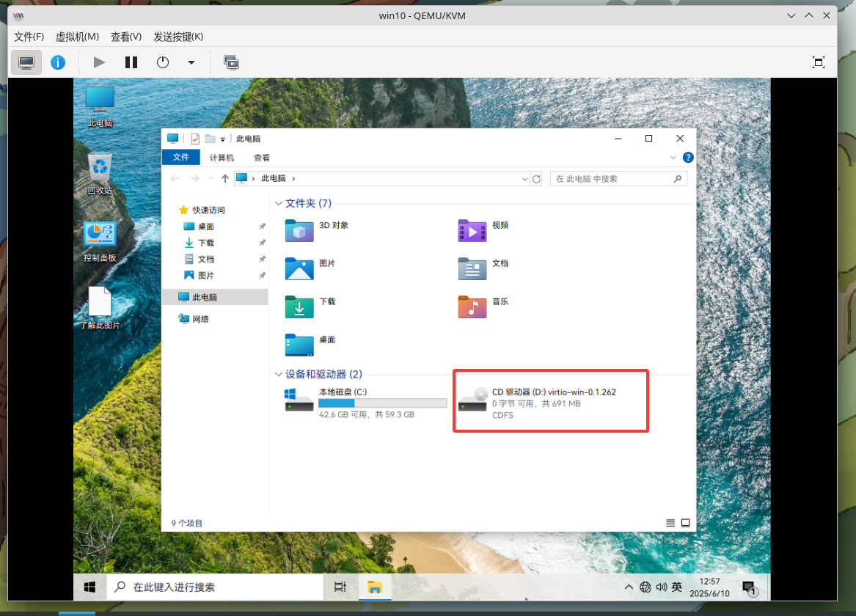Open the 虚拟机(M) menu

78,37
